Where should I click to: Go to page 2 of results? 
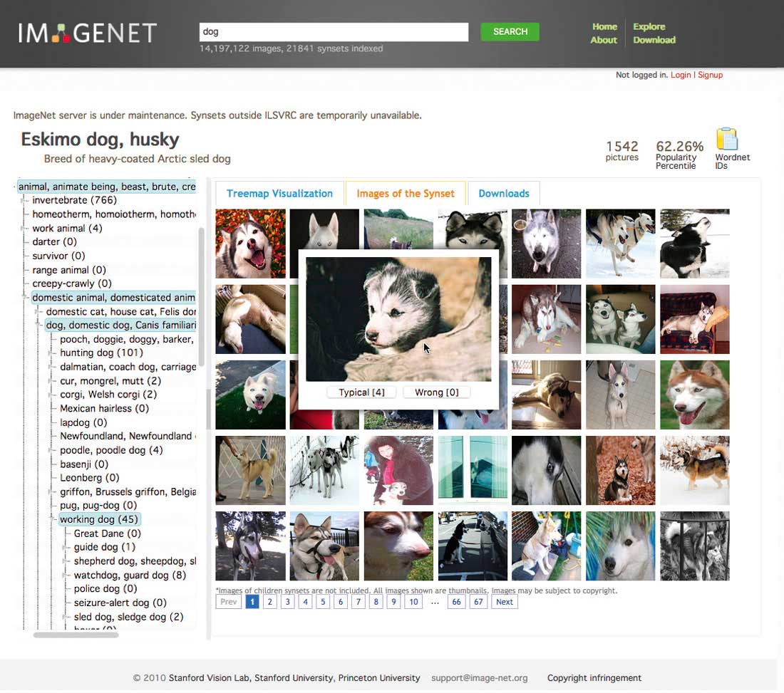[270, 602]
